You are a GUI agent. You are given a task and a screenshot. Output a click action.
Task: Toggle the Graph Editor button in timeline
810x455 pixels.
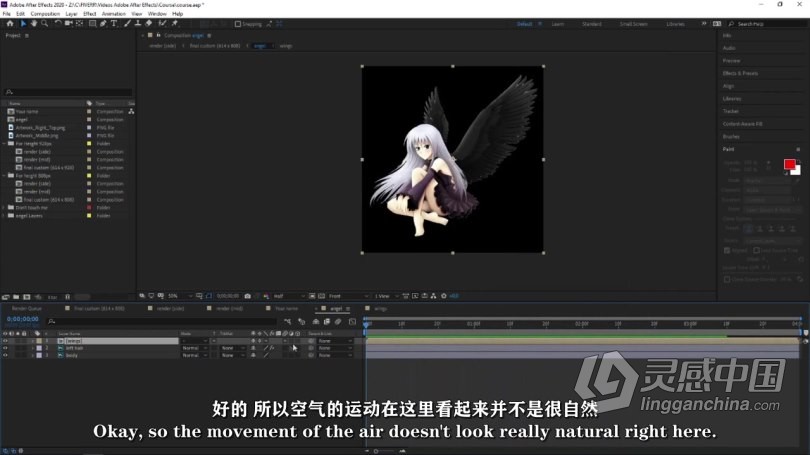(x=352, y=321)
